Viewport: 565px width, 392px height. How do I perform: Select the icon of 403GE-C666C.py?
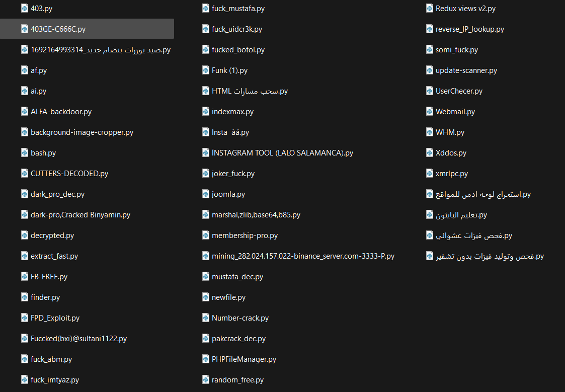coord(25,29)
